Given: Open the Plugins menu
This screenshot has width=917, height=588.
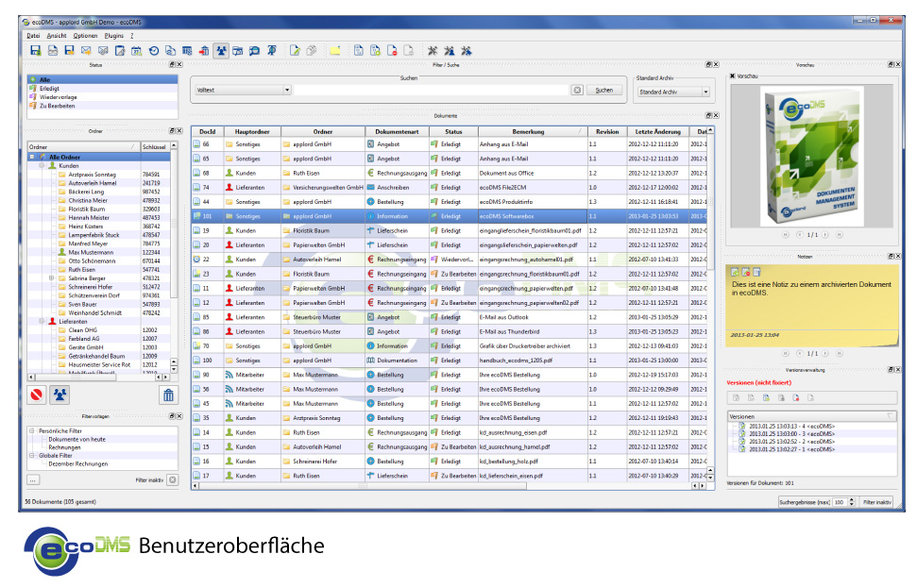Looking at the screenshot, I should coord(114,36).
